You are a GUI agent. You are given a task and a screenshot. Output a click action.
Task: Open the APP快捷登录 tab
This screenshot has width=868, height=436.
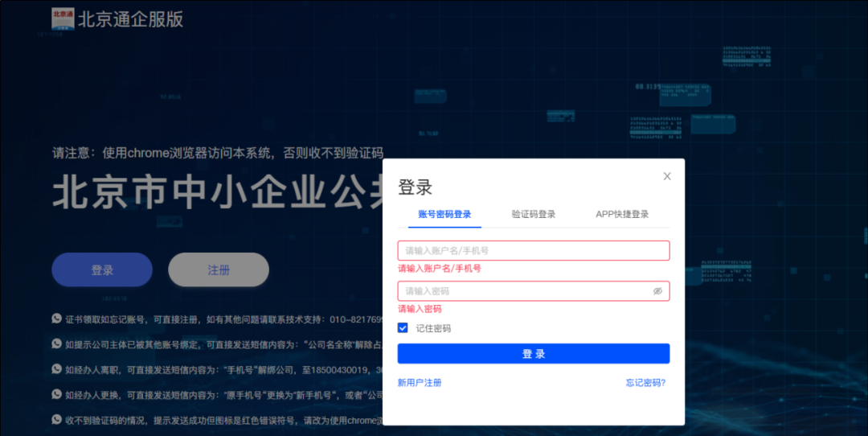(622, 215)
